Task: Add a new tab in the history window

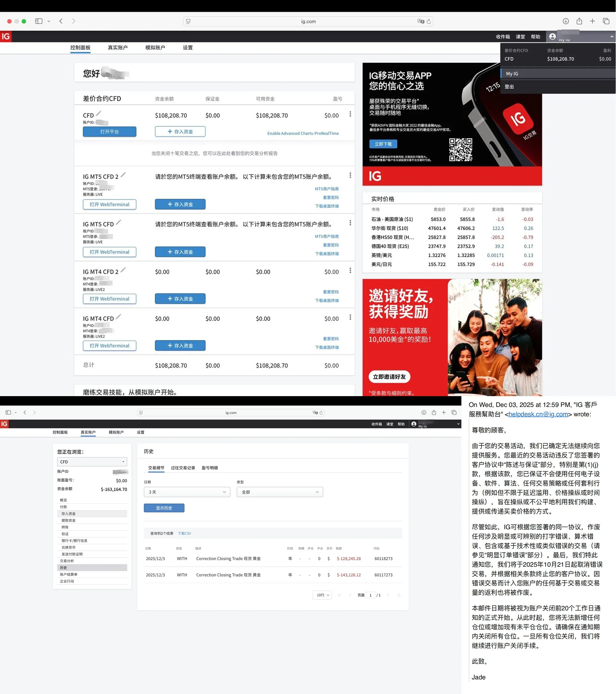Action: [x=444, y=412]
